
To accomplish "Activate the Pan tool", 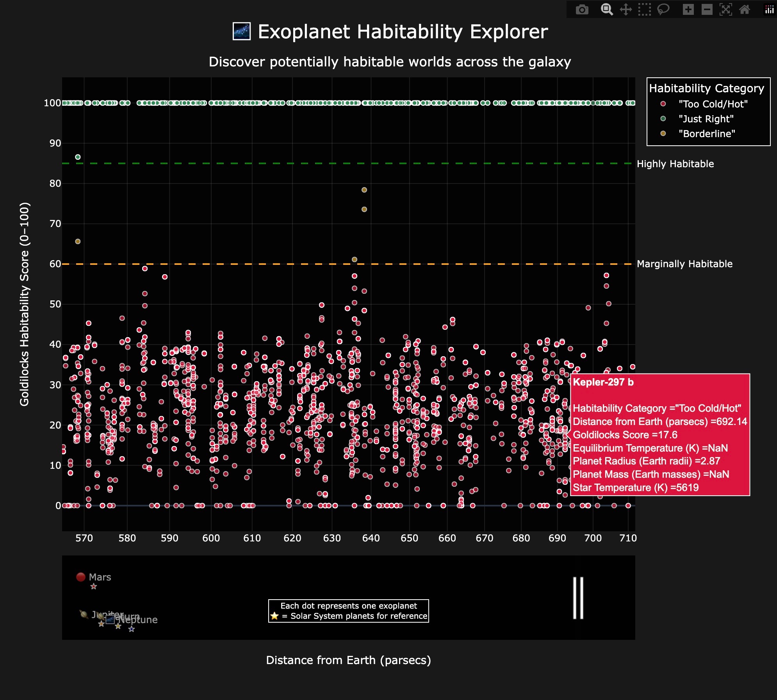I will (x=626, y=9).
